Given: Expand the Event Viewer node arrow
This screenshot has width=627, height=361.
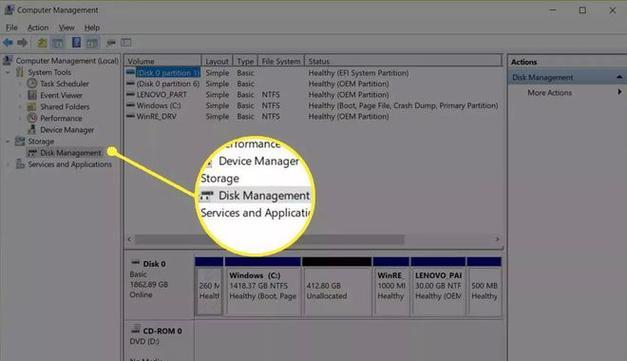Looking at the screenshot, I should pos(20,96).
